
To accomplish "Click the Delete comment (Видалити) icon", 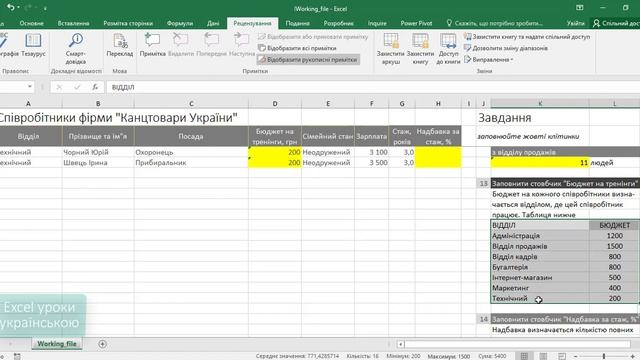I will point(181,45).
